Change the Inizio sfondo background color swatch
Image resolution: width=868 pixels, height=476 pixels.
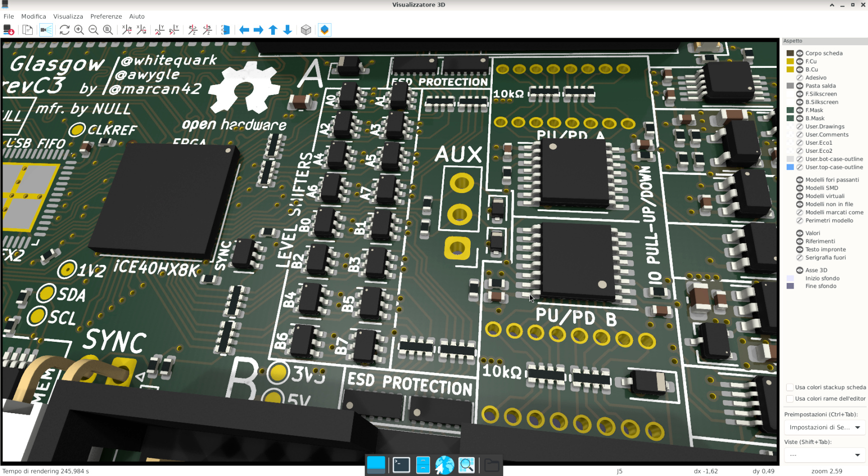[x=790, y=278]
